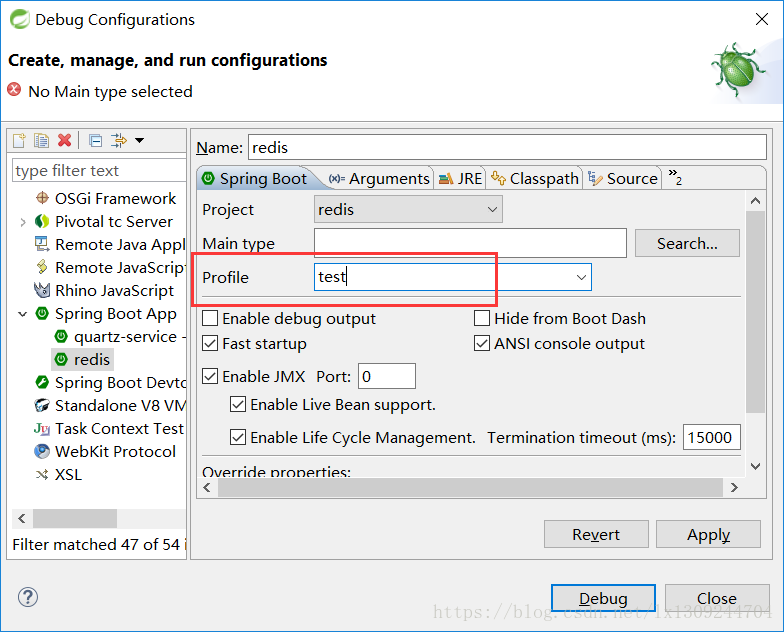This screenshot has width=784, height=632.
Task: Select the WebKit Protocol tree item
Action: click(x=115, y=452)
